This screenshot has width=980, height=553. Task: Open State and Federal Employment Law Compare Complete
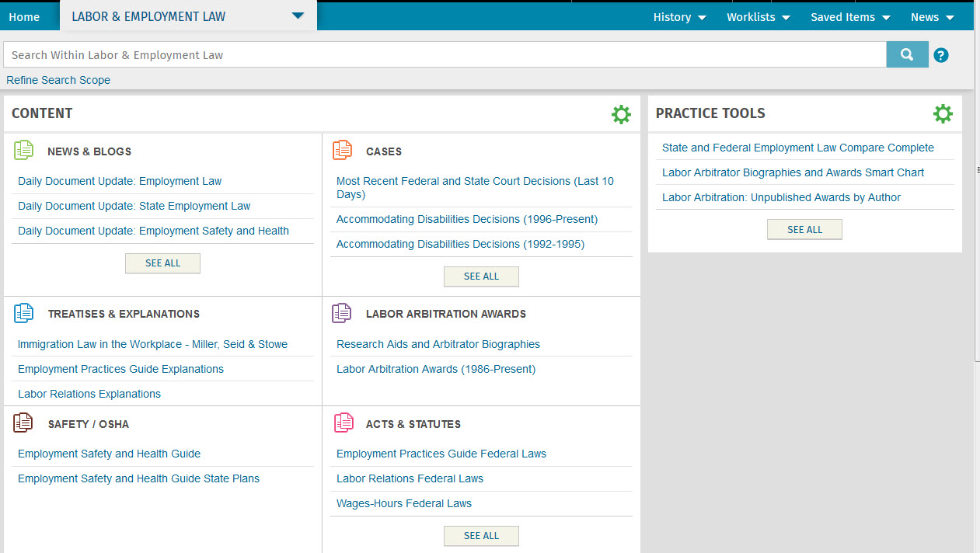point(798,148)
